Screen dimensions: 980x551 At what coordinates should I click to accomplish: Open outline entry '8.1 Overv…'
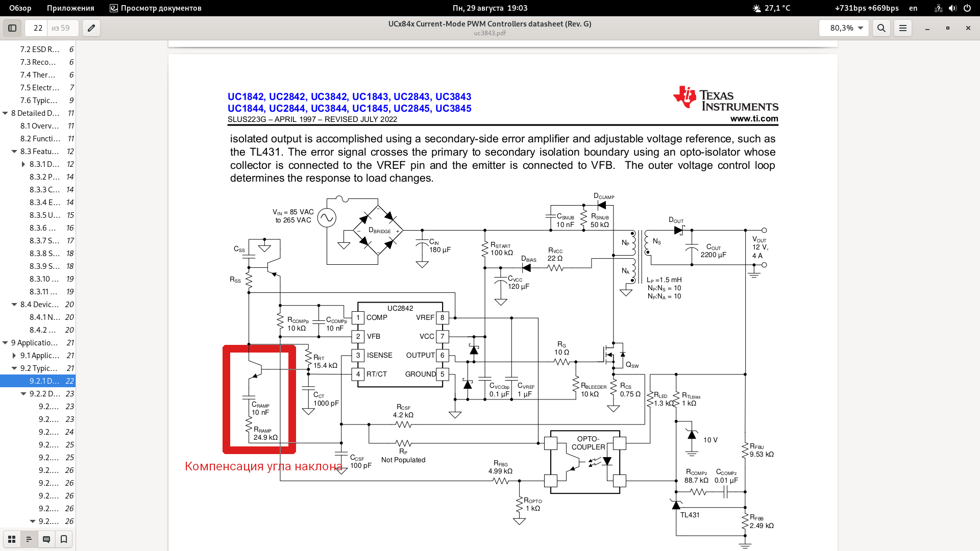[x=38, y=126]
